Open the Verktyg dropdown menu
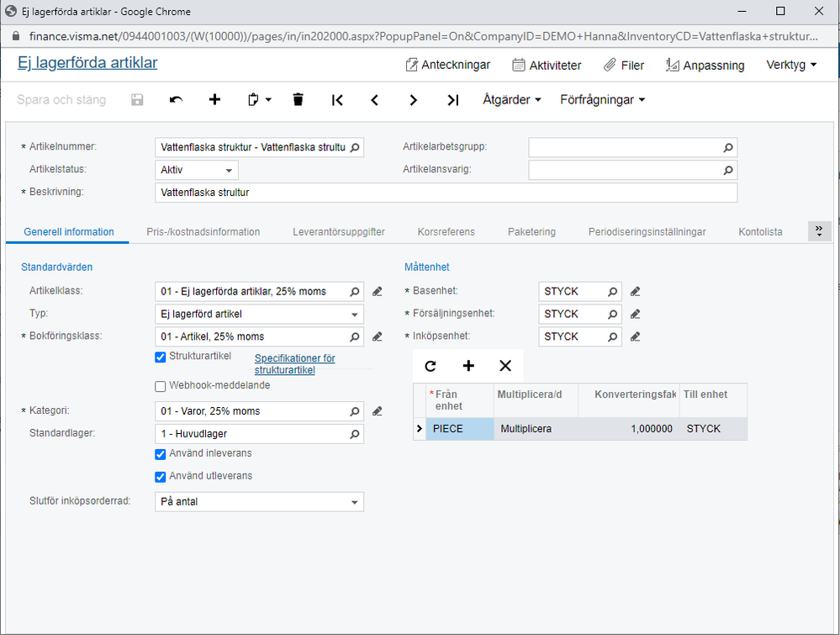840x635 pixels. (791, 65)
